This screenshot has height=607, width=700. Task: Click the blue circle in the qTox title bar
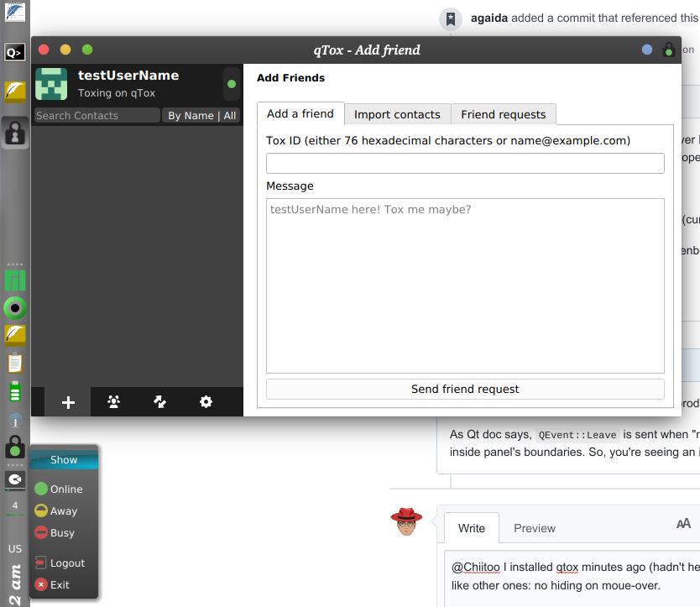pyautogui.click(x=646, y=50)
